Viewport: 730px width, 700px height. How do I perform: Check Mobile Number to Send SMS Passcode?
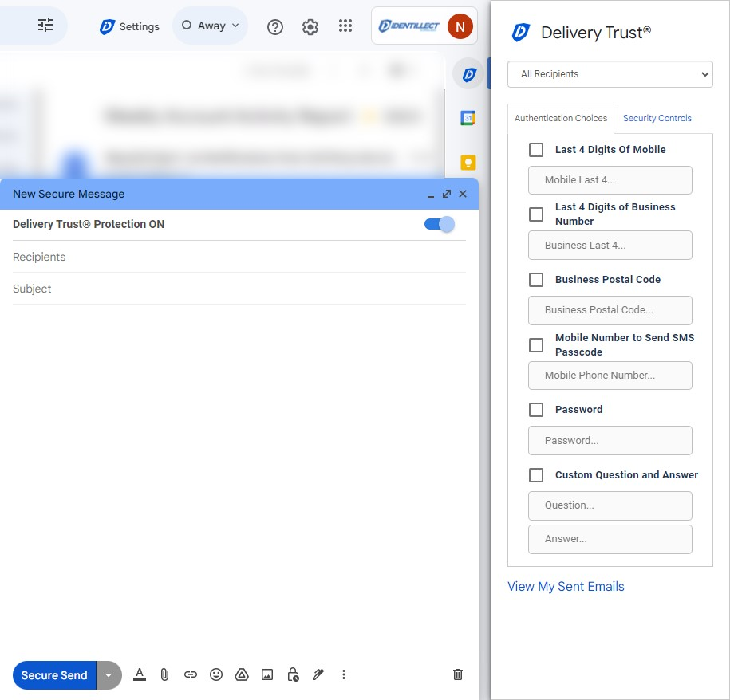pos(536,345)
